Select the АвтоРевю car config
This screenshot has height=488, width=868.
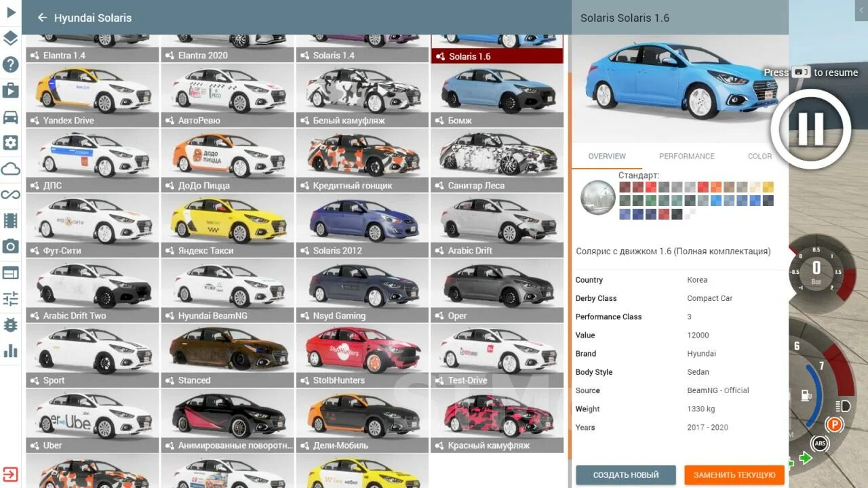click(227, 96)
